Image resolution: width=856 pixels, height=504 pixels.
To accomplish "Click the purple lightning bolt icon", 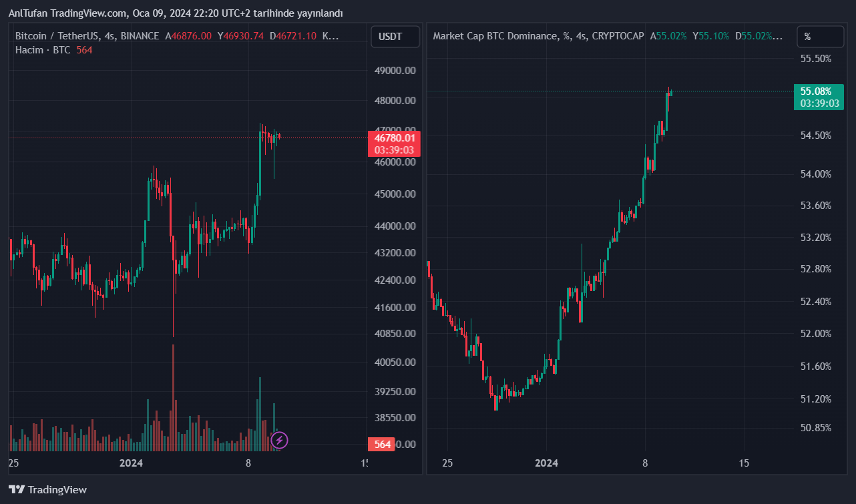I will [x=280, y=440].
